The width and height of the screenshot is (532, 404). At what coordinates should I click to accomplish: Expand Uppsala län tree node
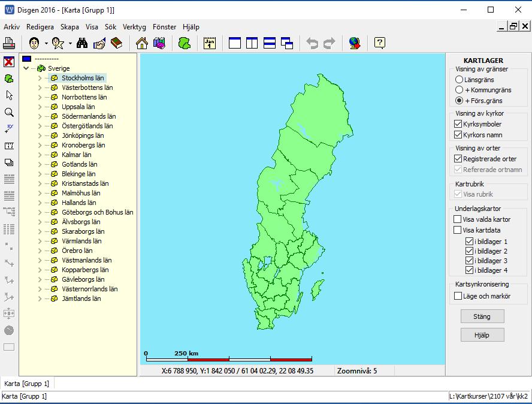[40, 107]
